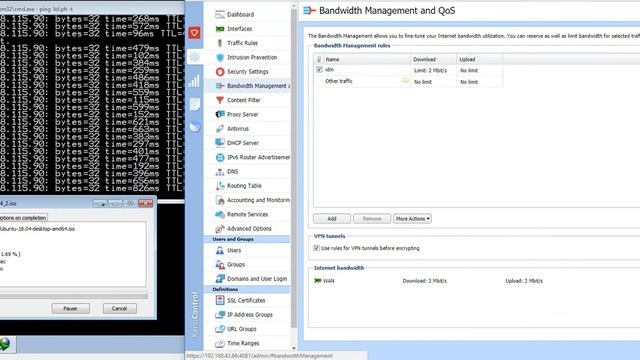
Task: Click Other traffic 'No limit' download cell
Action: (423, 82)
